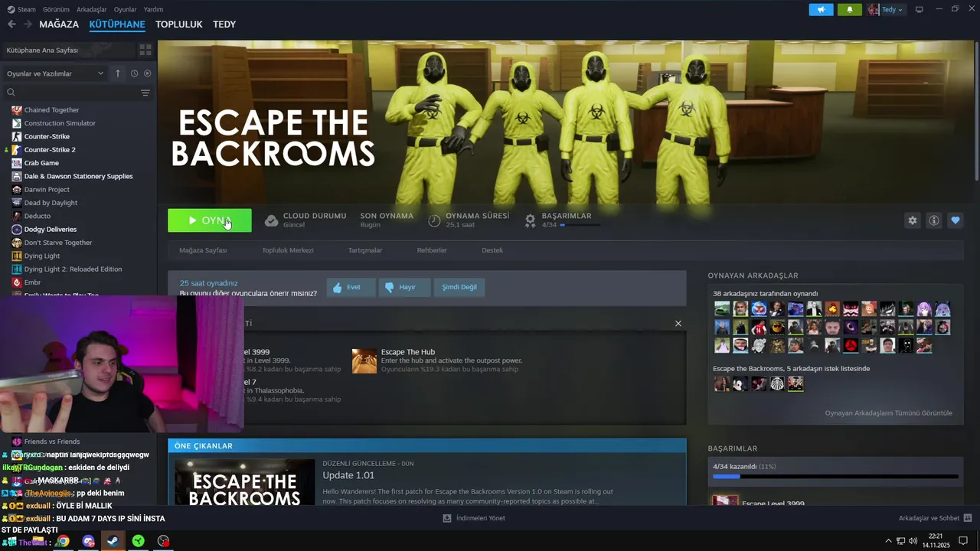
Task: Expand the Oyunlar ve Yazılımlar dropdown
Action: (x=54, y=73)
